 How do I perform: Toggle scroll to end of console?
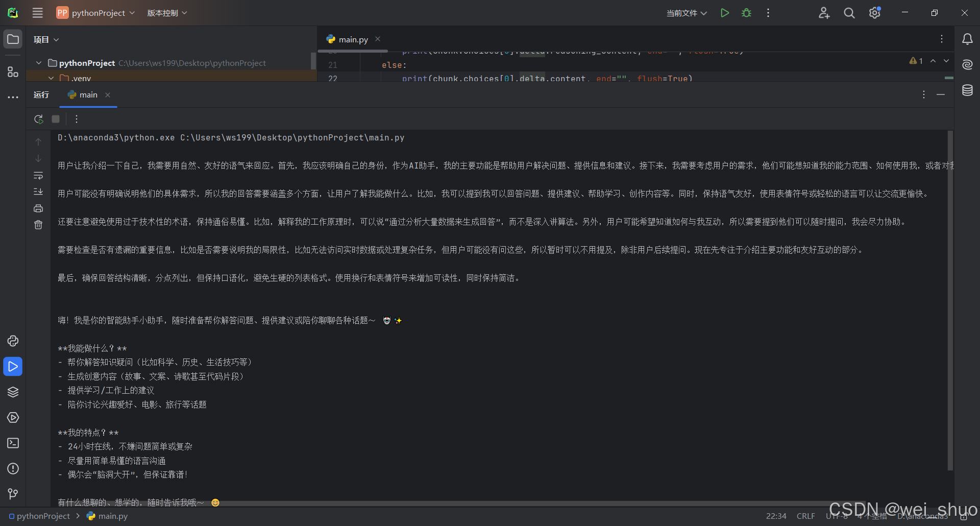coord(38,192)
